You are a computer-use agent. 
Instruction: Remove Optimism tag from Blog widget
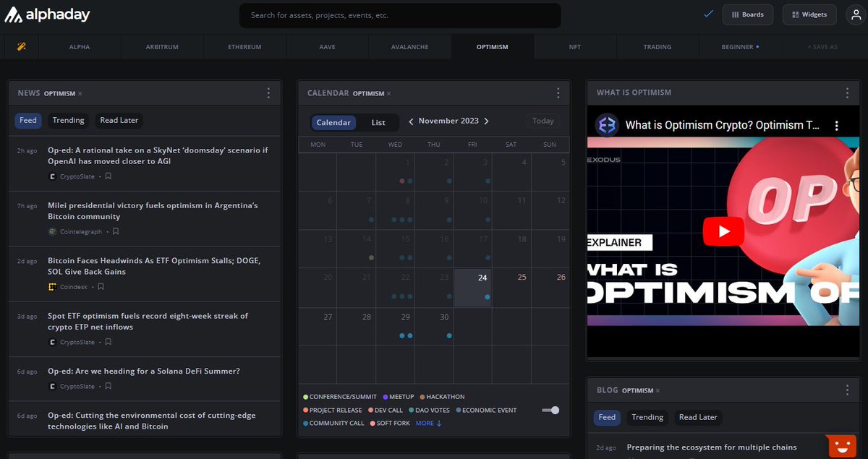coord(658,391)
